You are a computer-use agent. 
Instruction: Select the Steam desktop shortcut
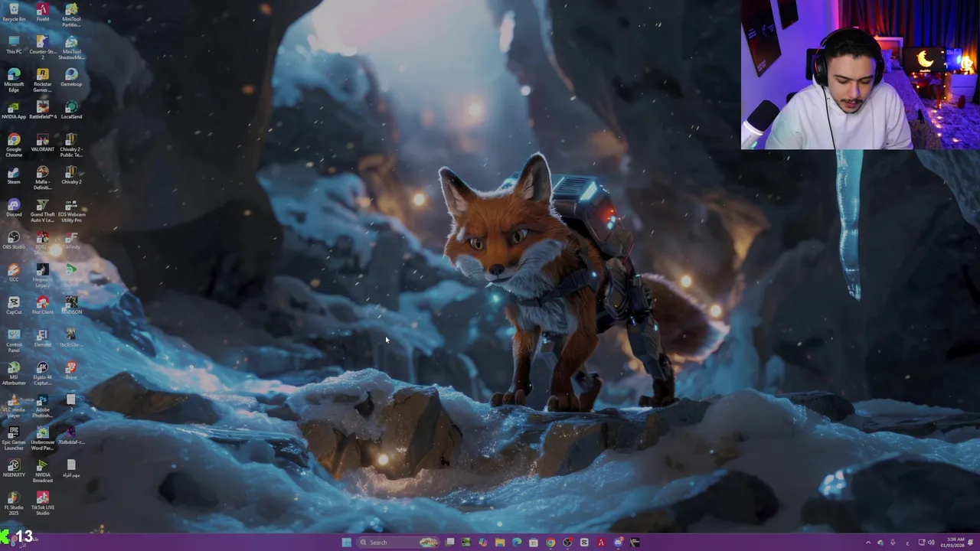coord(14,175)
